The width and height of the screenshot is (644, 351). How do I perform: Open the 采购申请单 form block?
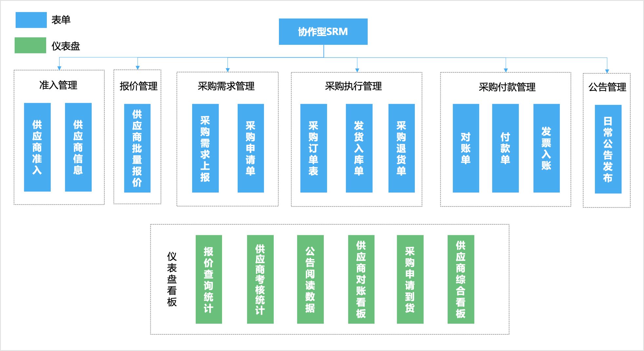pos(251,148)
